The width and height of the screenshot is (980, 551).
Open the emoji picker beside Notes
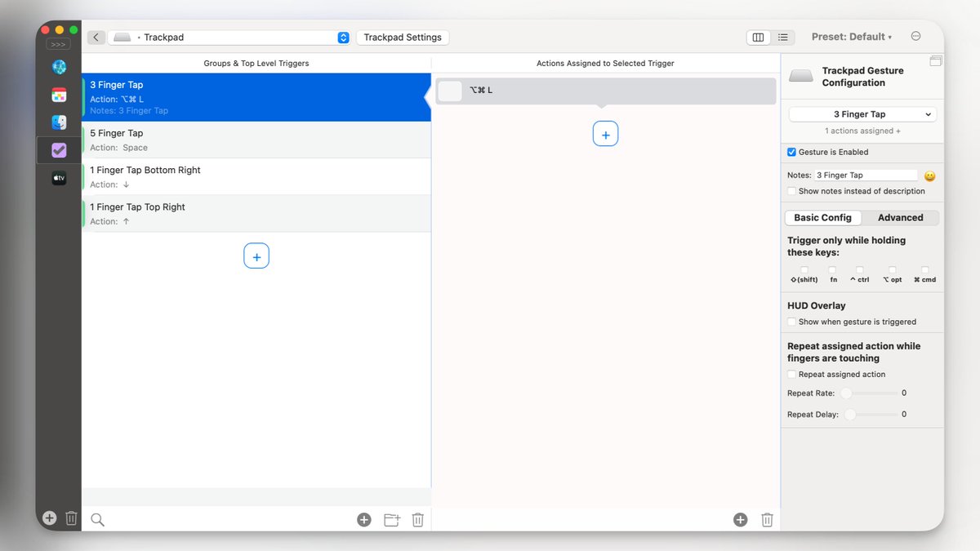929,176
